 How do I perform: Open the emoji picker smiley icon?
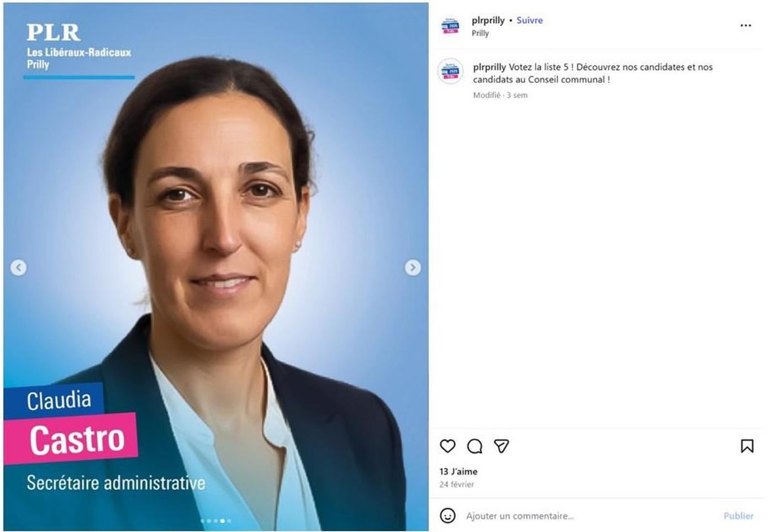point(448,515)
